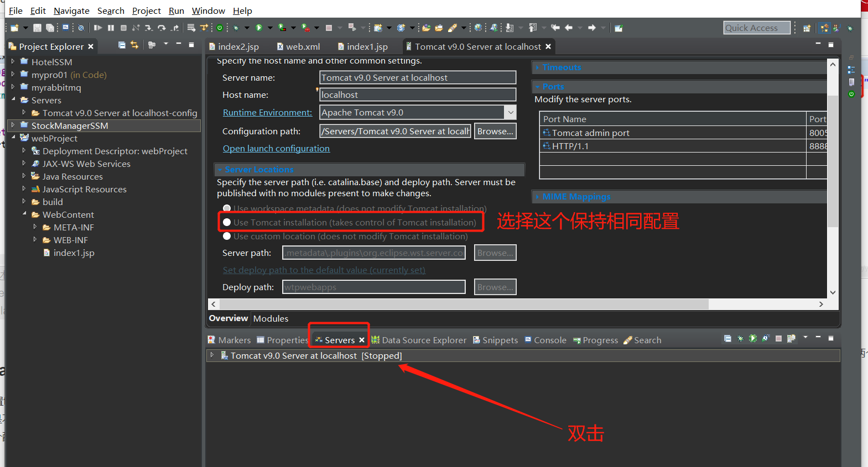Click Collapse All in Project Explorer
Image resolution: width=868 pixels, height=467 pixels.
tap(122, 45)
